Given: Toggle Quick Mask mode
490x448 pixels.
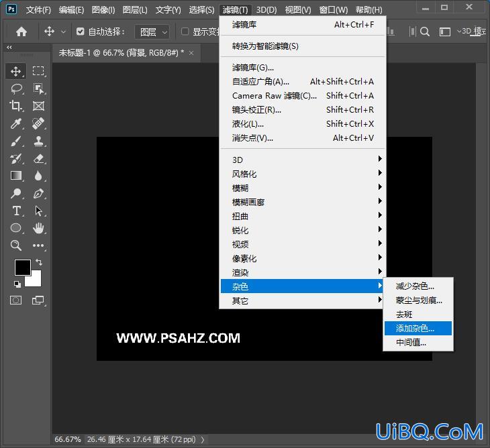Looking at the screenshot, I should pos(15,300).
